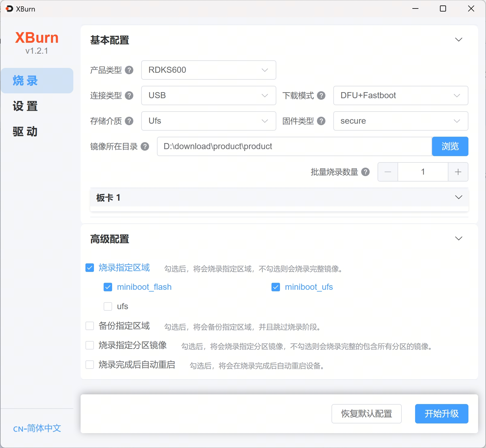
Task: Click the 固件类型 field label
Action: 298,121
